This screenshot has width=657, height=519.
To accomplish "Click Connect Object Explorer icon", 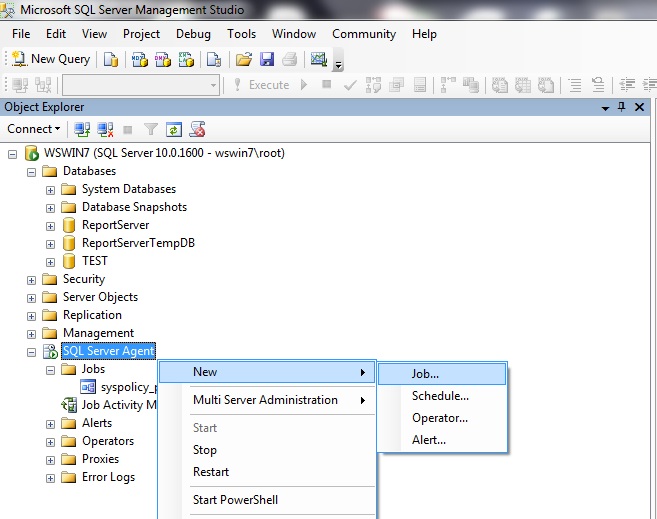I will click(83, 129).
